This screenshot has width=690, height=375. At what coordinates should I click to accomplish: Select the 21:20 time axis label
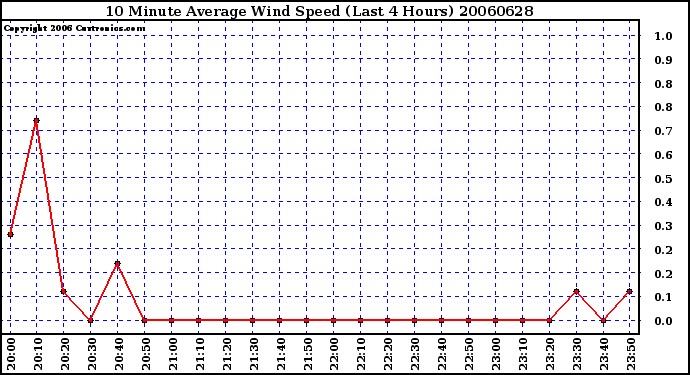[227, 354]
